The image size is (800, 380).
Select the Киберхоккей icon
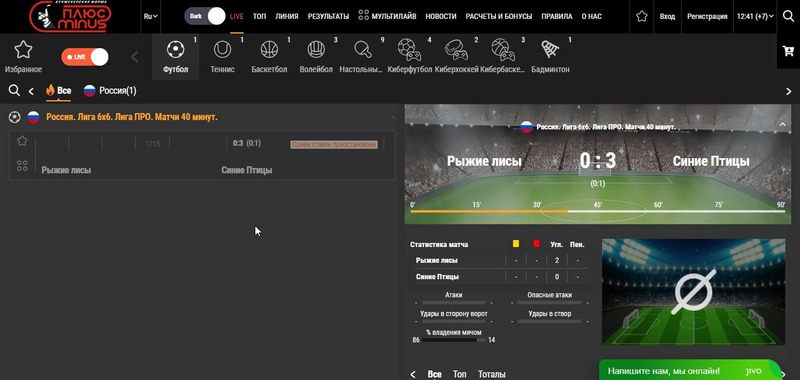[x=457, y=57]
